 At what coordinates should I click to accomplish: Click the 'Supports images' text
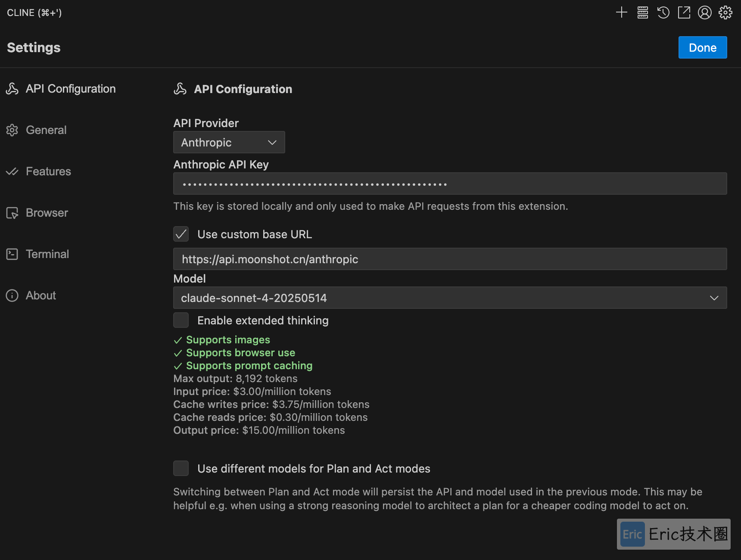228,340
